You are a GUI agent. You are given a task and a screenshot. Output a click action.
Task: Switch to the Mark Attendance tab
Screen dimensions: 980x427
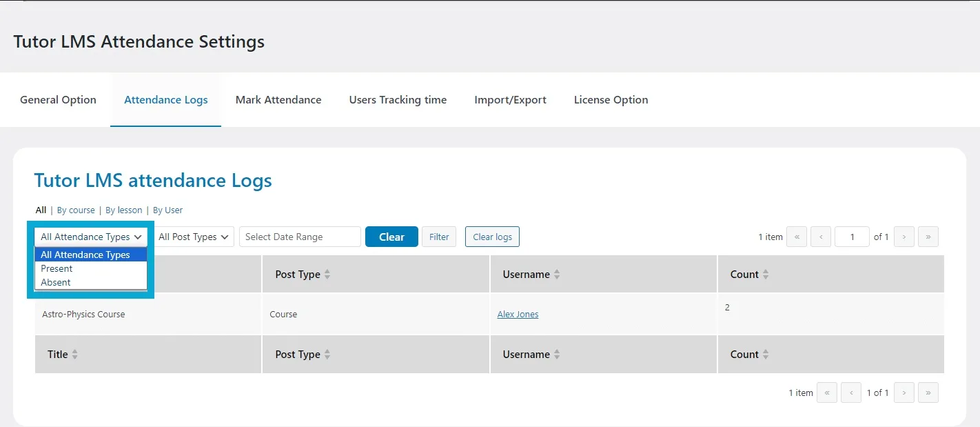[278, 99]
